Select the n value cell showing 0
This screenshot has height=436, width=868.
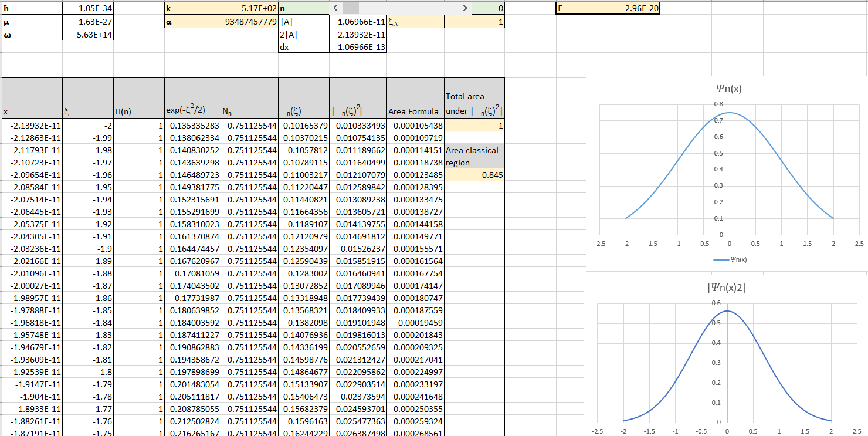coord(488,8)
